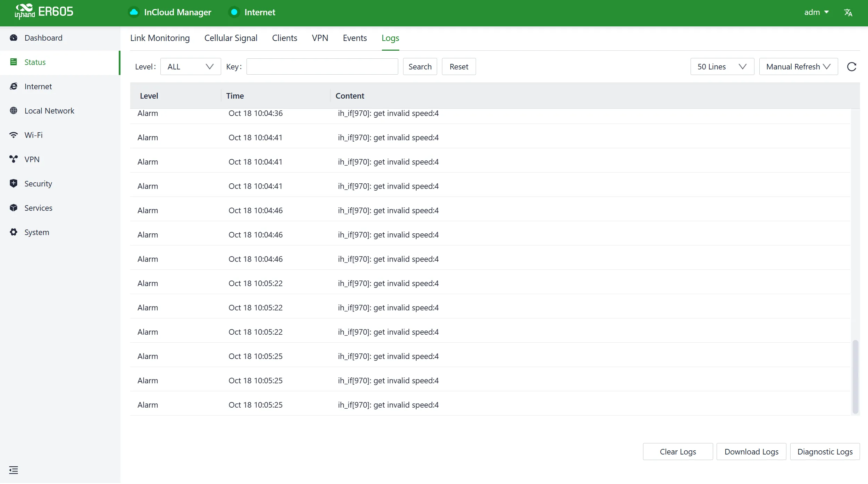
Task: Click the log table vertical scrollbar
Action: 856,378
